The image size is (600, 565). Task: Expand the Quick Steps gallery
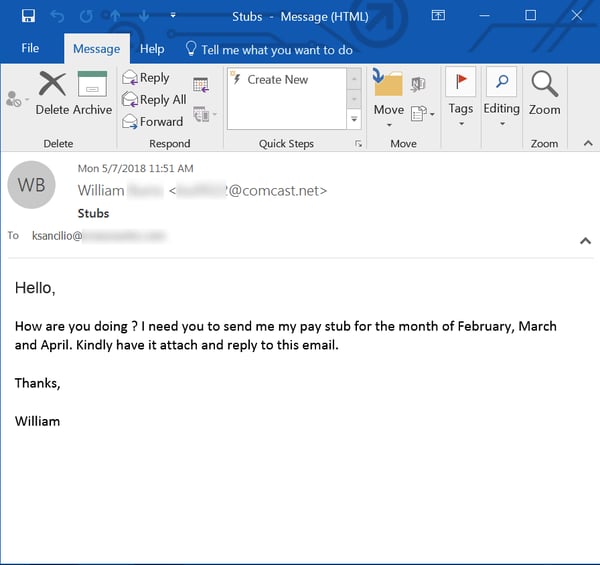353,119
